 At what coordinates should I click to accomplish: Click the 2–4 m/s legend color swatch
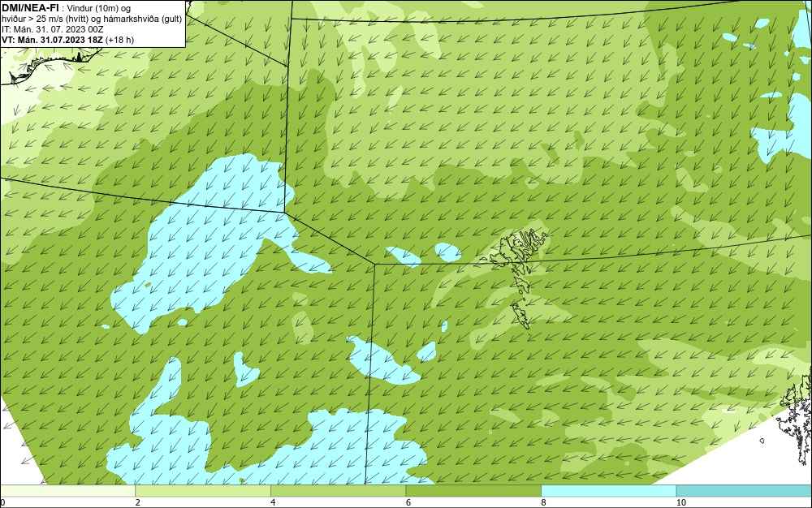pos(203,491)
